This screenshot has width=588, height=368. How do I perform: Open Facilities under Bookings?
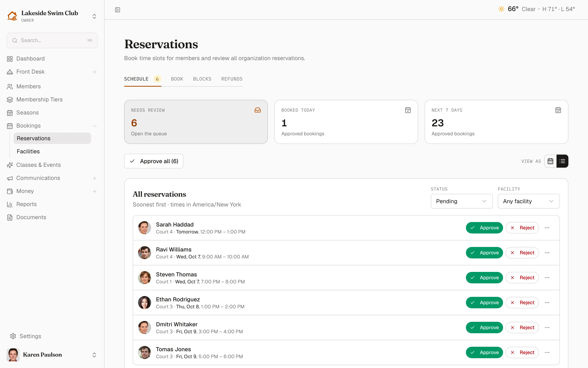pos(52,151)
